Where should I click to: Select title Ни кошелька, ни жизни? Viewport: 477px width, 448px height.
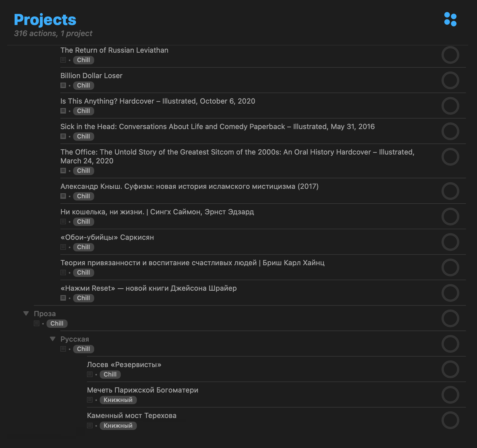157,212
